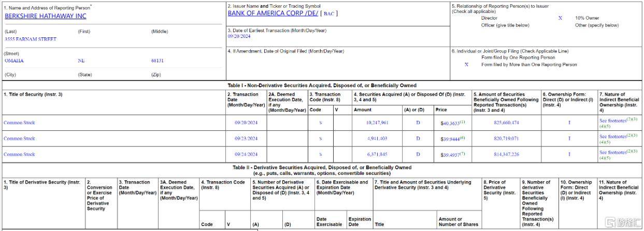
Task: Click disposed code D in 09/20/2024 row
Action: [x=418, y=123]
